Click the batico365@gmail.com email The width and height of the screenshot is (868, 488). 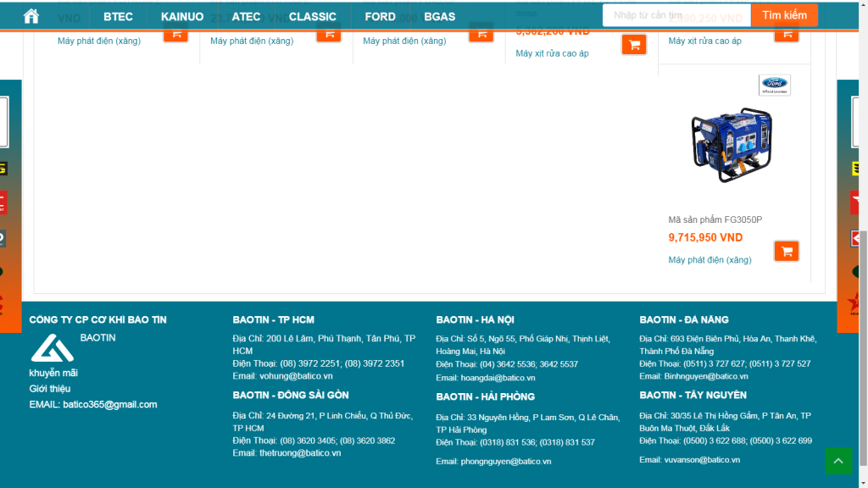[109, 404]
